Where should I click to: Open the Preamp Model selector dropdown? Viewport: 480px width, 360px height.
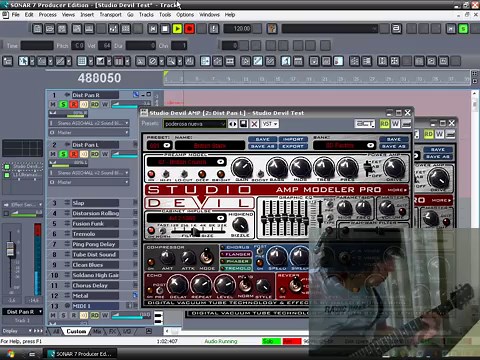(220, 162)
